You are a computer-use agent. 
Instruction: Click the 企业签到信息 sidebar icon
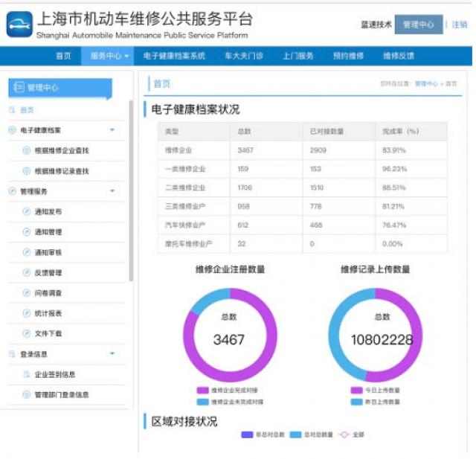click(x=27, y=375)
